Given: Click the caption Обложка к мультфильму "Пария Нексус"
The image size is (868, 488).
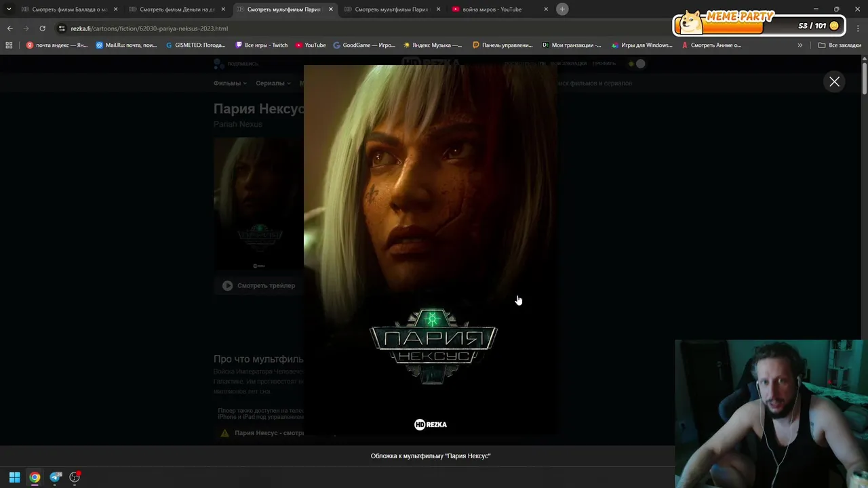Looking at the screenshot, I should pyautogui.click(x=431, y=456).
